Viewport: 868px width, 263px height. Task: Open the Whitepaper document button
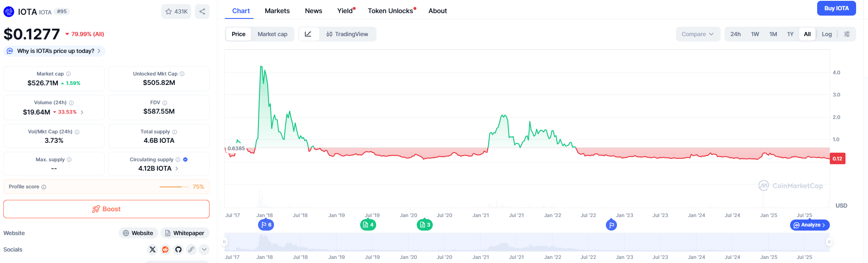185,233
